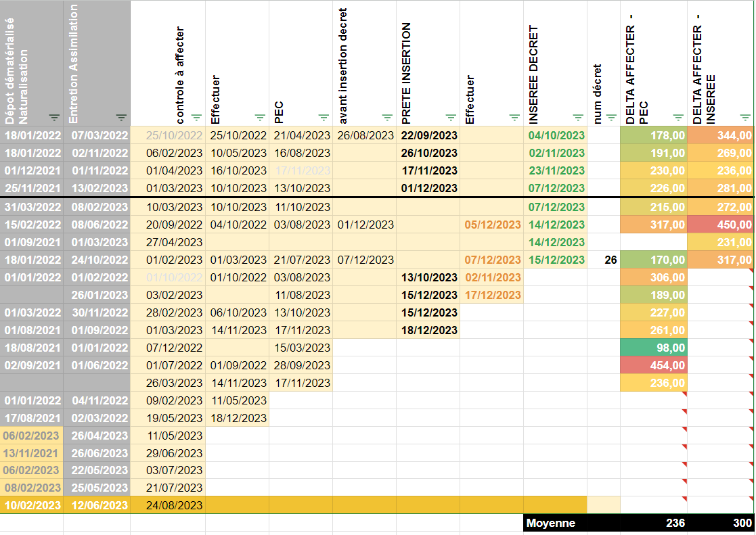This screenshot has height=535, width=756.
Task: Click filter icon on Entretion Assimilation column
Action: click(x=121, y=117)
